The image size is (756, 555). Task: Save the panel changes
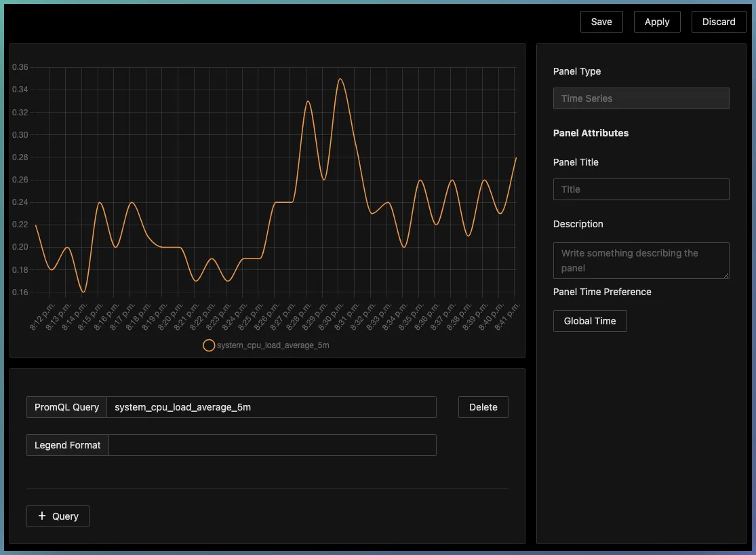pyautogui.click(x=601, y=22)
